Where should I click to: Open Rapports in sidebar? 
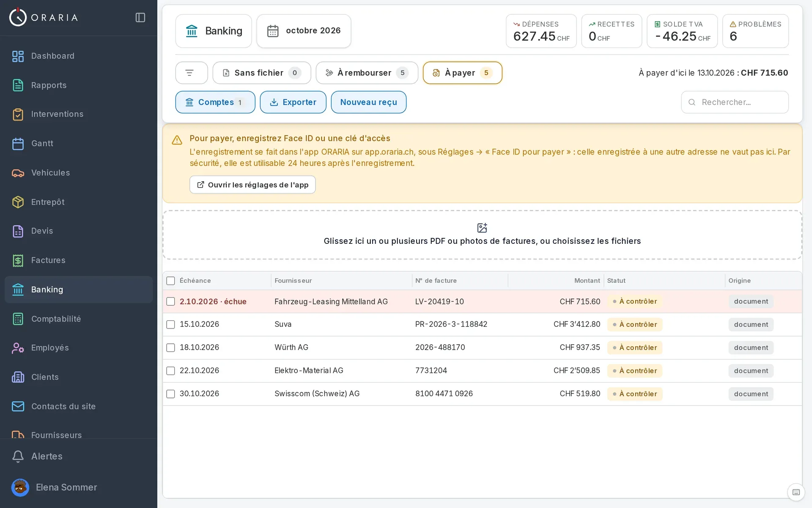click(x=79, y=85)
